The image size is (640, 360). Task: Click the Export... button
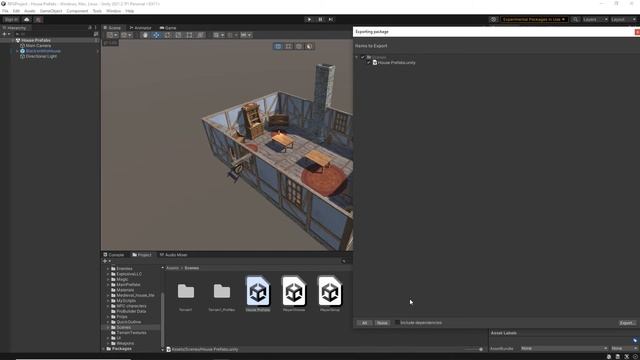pyautogui.click(x=627, y=323)
